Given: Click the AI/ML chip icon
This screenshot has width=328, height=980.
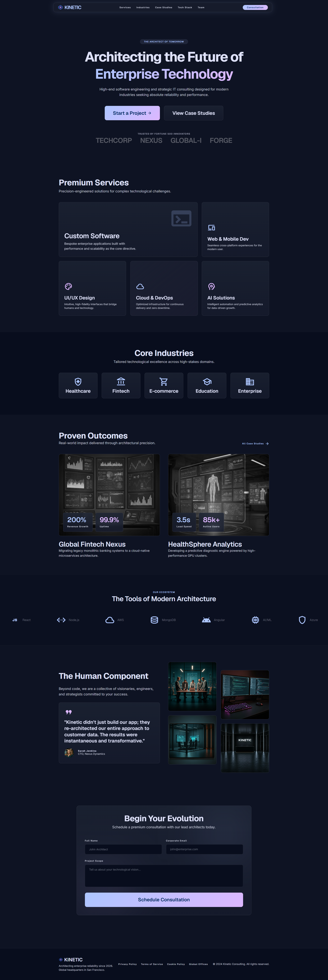Looking at the screenshot, I should click(x=255, y=620).
